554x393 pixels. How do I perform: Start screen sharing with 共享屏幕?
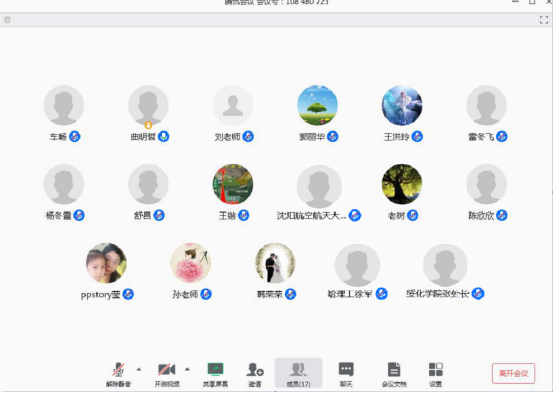pyautogui.click(x=215, y=374)
